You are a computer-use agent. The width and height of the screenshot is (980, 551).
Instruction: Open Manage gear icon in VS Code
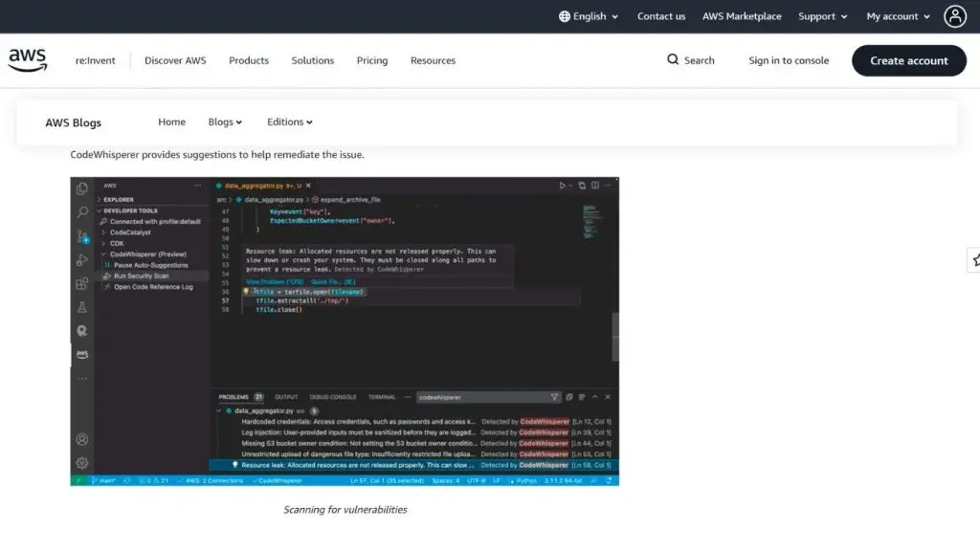(82, 463)
